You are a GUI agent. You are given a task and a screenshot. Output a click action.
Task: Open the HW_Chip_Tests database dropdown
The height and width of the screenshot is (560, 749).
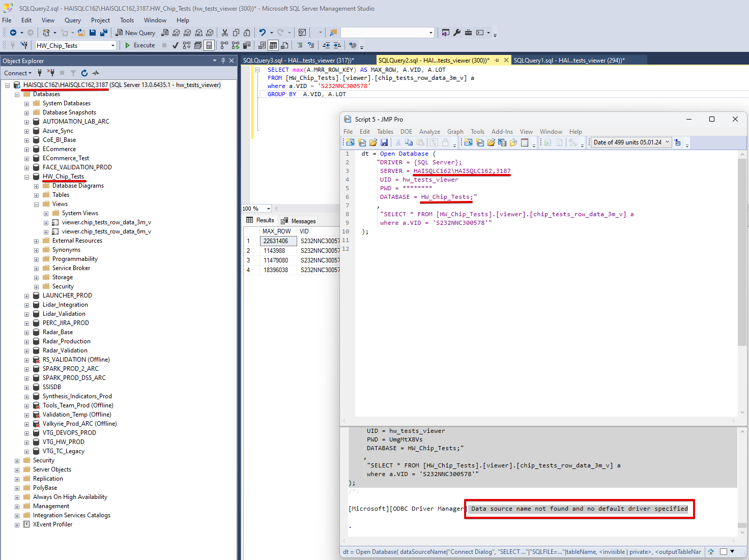click(113, 45)
